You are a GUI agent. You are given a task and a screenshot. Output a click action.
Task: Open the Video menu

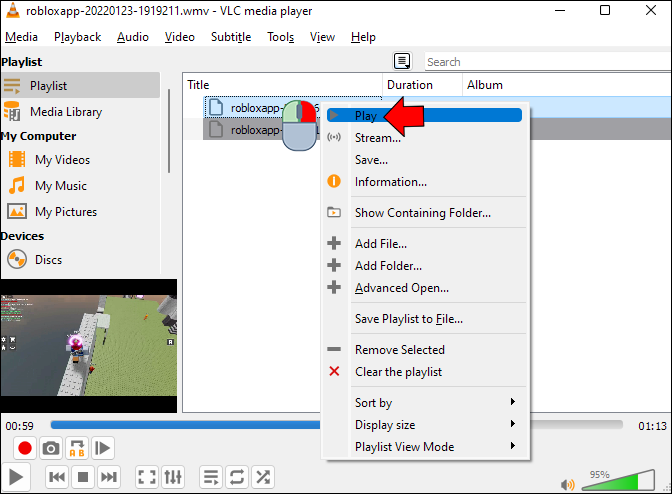tap(180, 37)
